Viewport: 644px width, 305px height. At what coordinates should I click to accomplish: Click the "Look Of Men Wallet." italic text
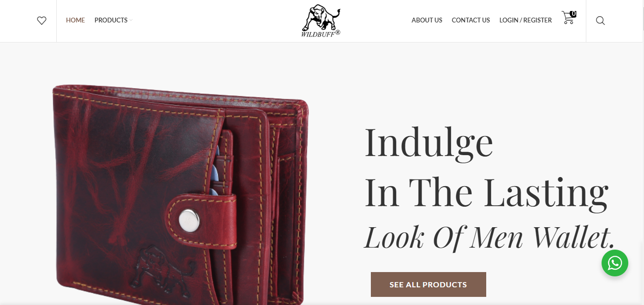pos(490,237)
